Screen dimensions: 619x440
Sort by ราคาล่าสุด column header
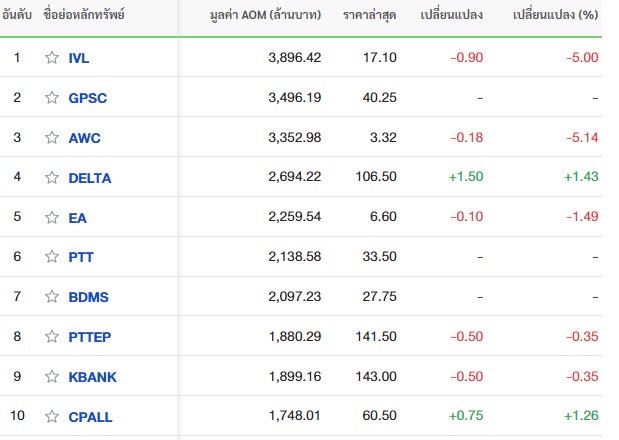[x=369, y=19]
